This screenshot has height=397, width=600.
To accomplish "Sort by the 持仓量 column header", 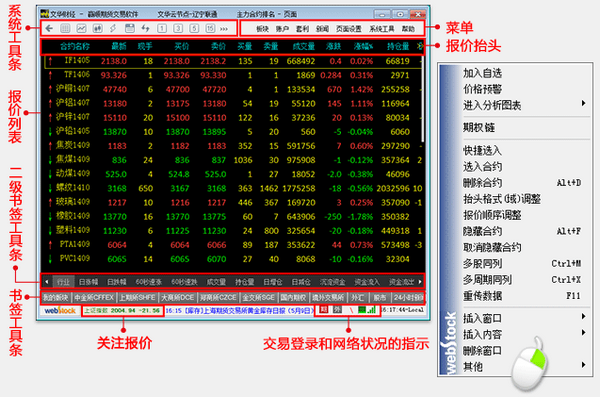I will coord(398,47).
